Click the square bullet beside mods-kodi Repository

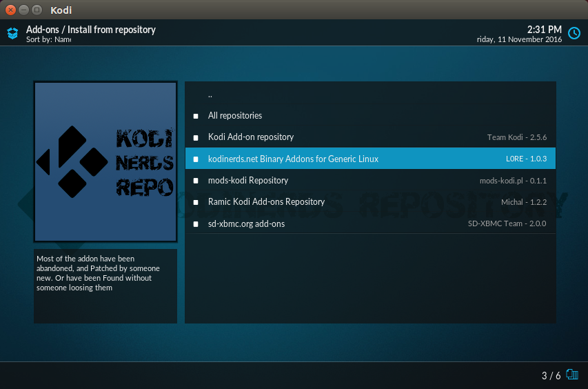point(196,181)
